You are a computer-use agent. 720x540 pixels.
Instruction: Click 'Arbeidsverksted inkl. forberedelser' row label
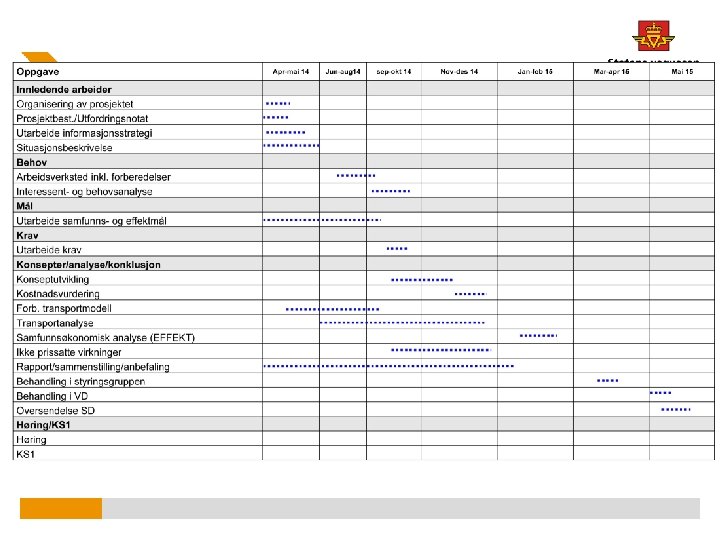[x=93, y=177]
